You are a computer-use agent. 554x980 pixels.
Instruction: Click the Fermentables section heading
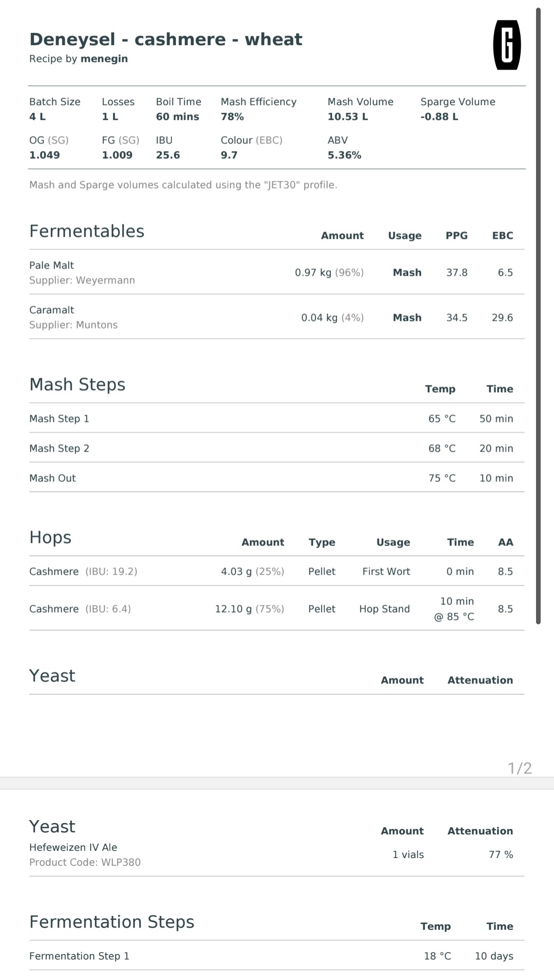coord(87,231)
